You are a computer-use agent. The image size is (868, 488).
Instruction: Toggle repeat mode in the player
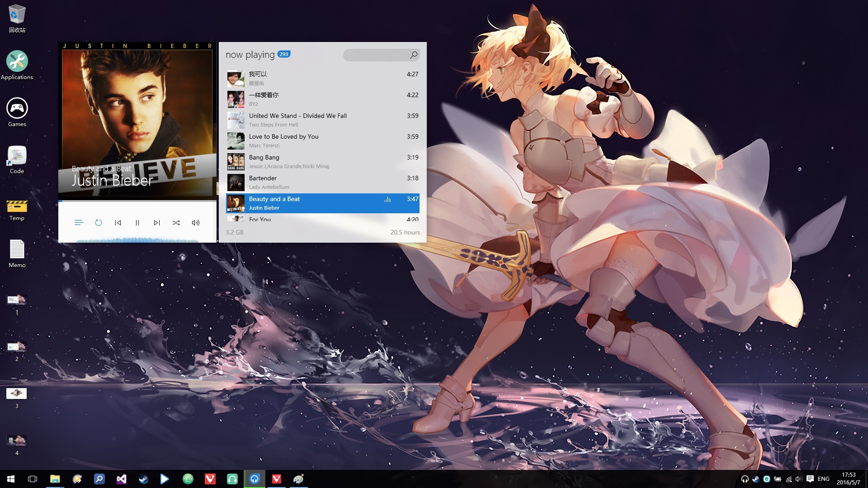[99, 223]
